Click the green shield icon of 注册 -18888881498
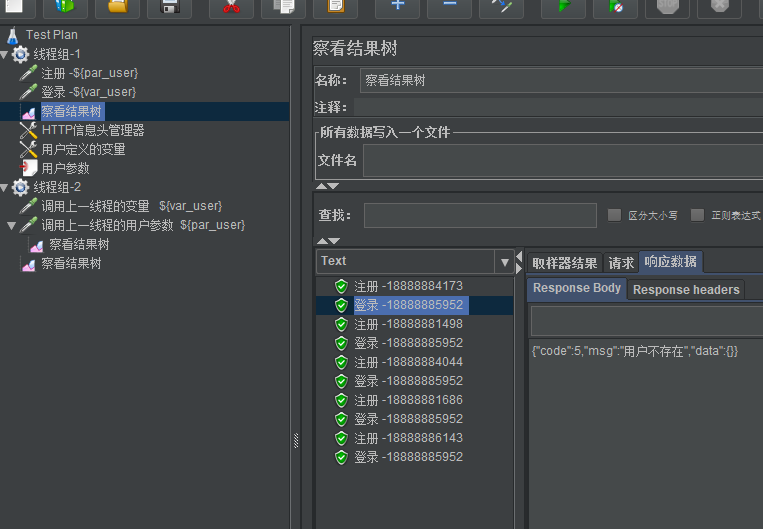Screen dimensions: 763x529 click(x=342, y=324)
